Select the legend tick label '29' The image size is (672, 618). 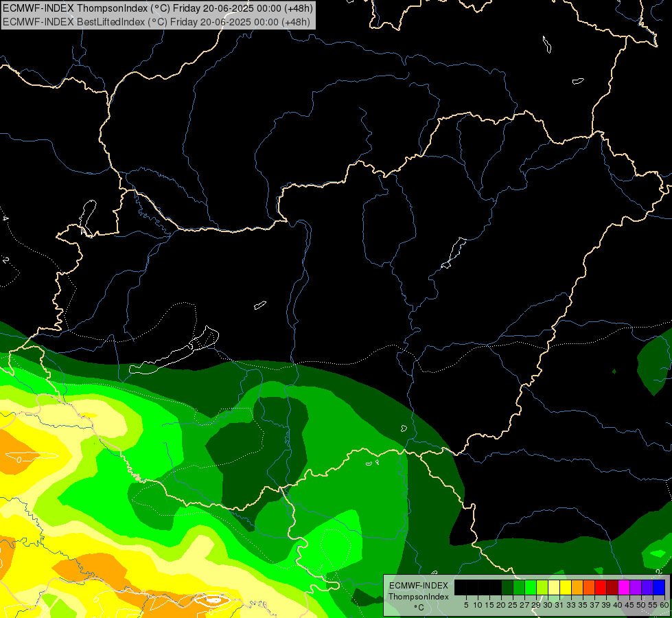click(536, 605)
